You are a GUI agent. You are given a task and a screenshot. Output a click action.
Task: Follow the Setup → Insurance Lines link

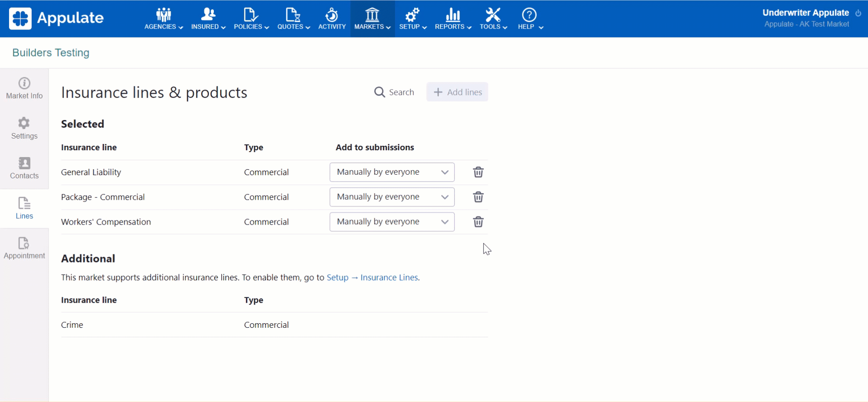point(372,278)
